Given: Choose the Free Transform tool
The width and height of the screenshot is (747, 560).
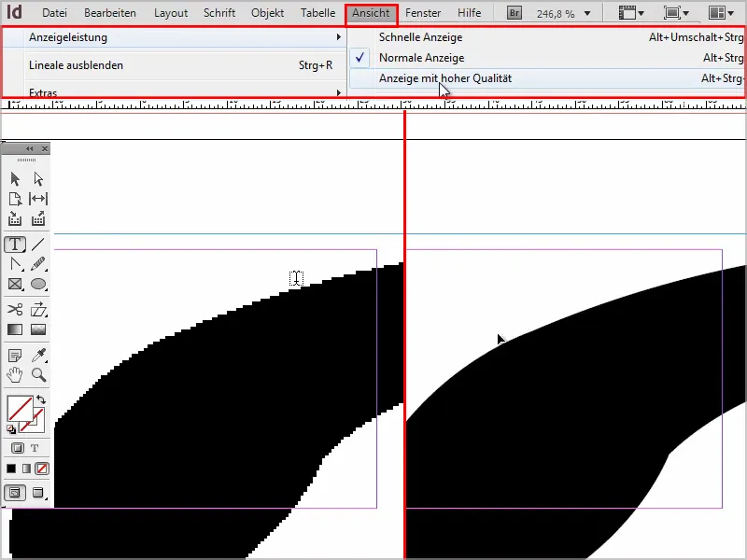Looking at the screenshot, I should click(x=38, y=310).
